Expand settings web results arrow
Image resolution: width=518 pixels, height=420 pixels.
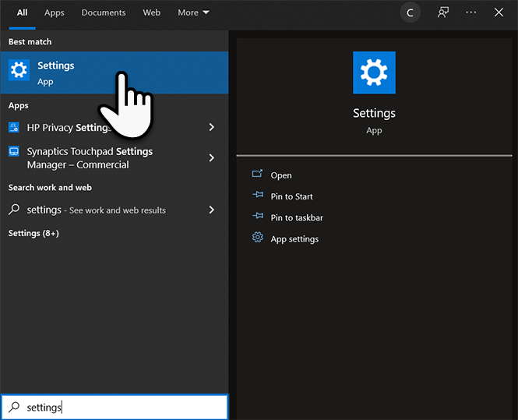point(211,210)
